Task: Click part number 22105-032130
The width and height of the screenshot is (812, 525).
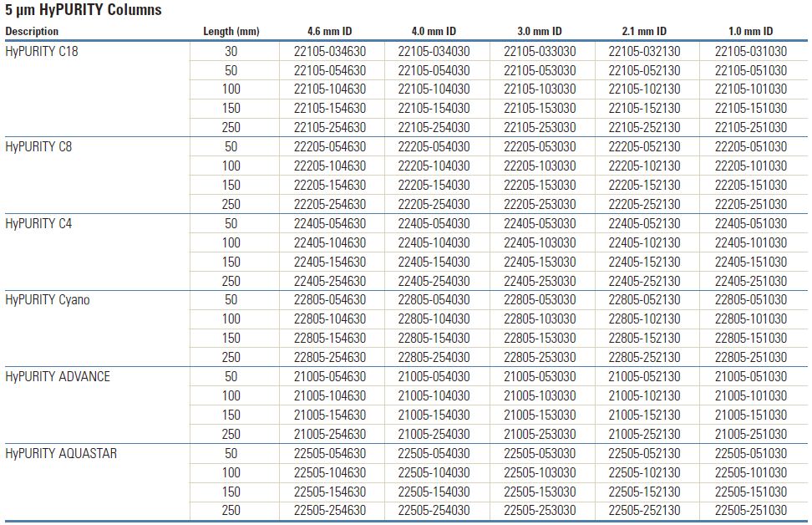Action: (644, 51)
